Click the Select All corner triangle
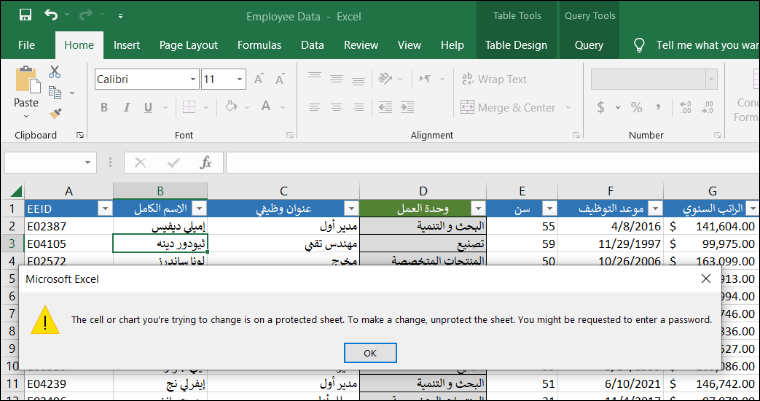The image size is (760, 401). [x=16, y=191]
